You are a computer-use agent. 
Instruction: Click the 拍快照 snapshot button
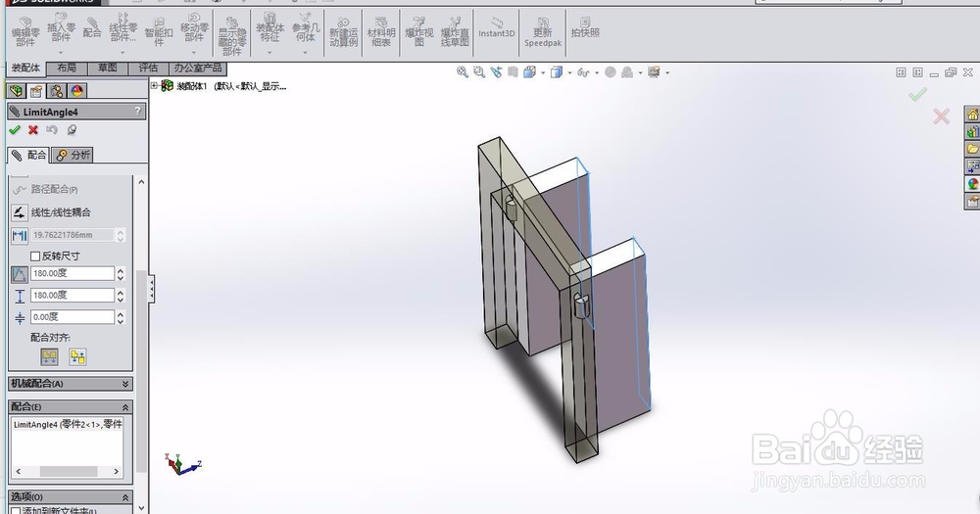(x=585, y=28)
